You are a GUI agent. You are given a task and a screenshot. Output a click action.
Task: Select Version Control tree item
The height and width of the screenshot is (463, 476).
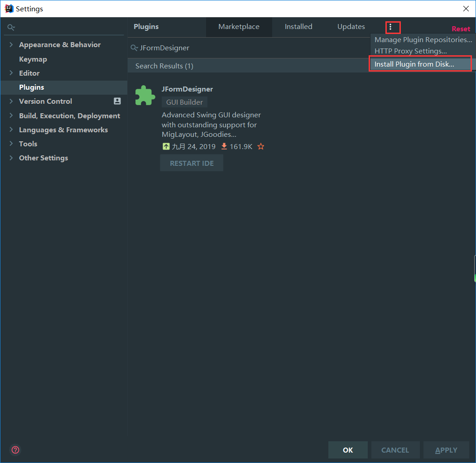[x=46, y=101]
